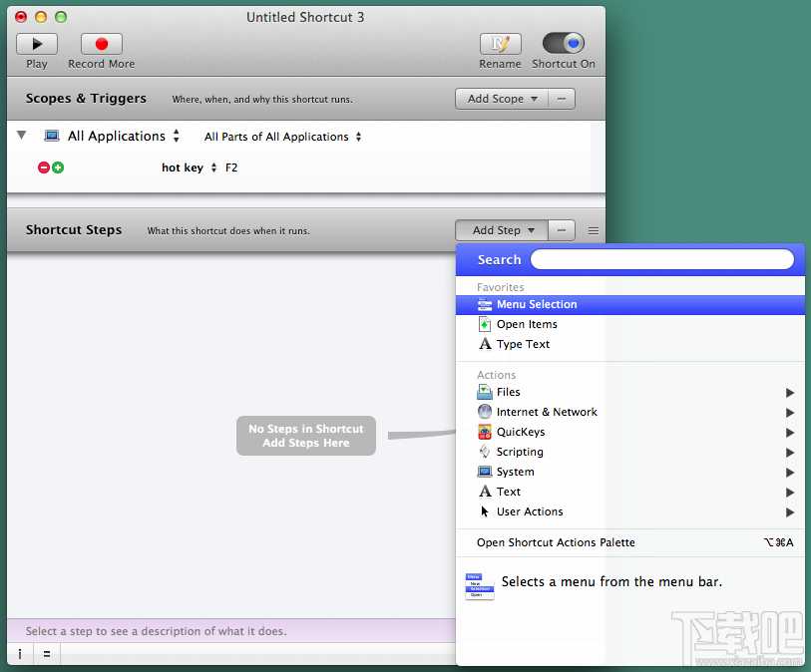Close the Untitled Shortcut 3 window
Screen dimensions: 811x672
[21, 17]
